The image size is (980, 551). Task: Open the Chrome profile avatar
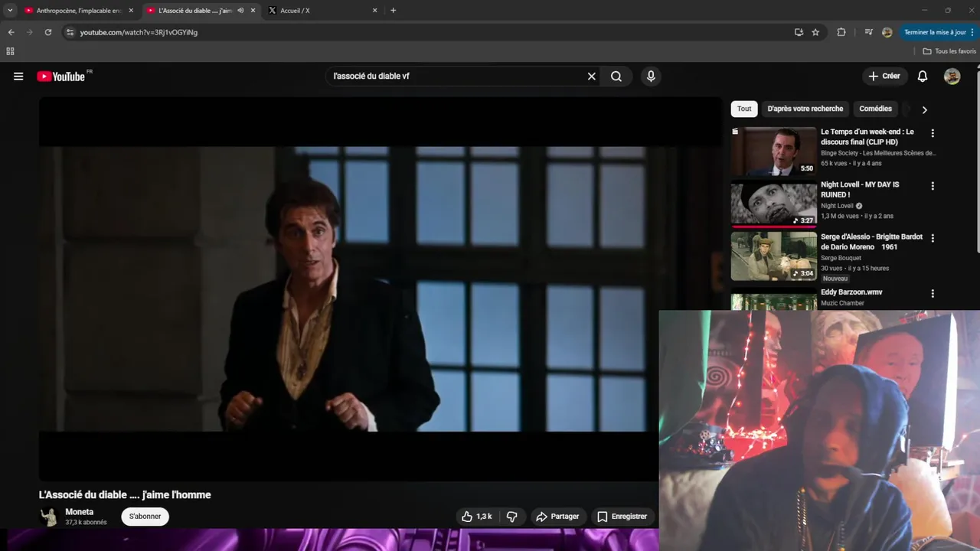pos(887,32)
